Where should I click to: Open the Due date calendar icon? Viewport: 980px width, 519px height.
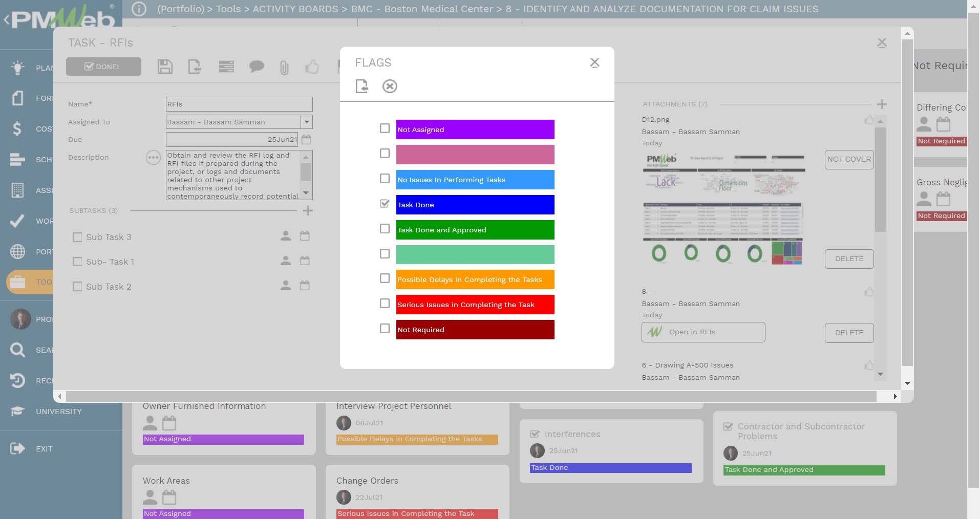[x=306, y=139]
